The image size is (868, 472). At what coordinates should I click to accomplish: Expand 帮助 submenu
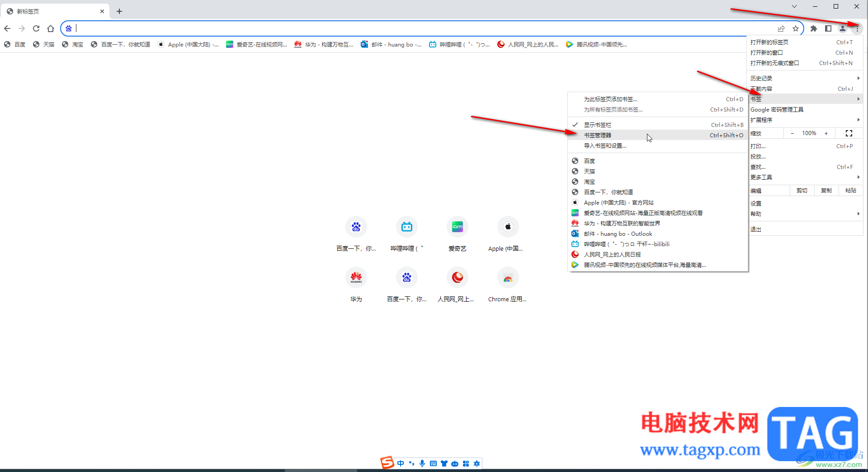point(805,214)
